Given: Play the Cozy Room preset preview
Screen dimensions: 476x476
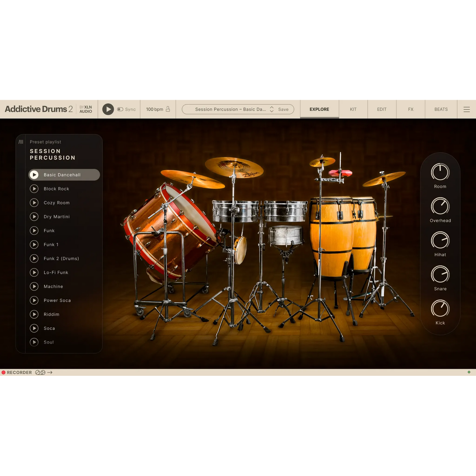Looking at the screenshot, I should [34, 203].
